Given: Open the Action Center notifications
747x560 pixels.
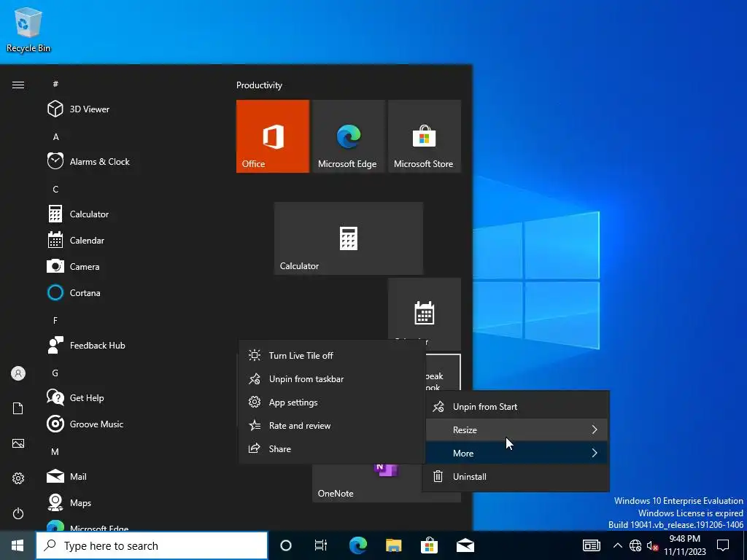Looking at the screenshot, I should point(723,545).
